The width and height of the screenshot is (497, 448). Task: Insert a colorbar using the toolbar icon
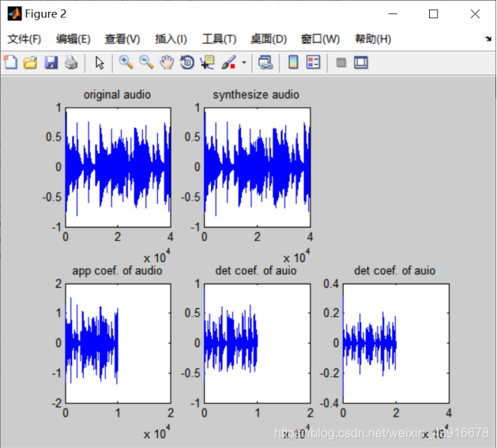point(293,62)
